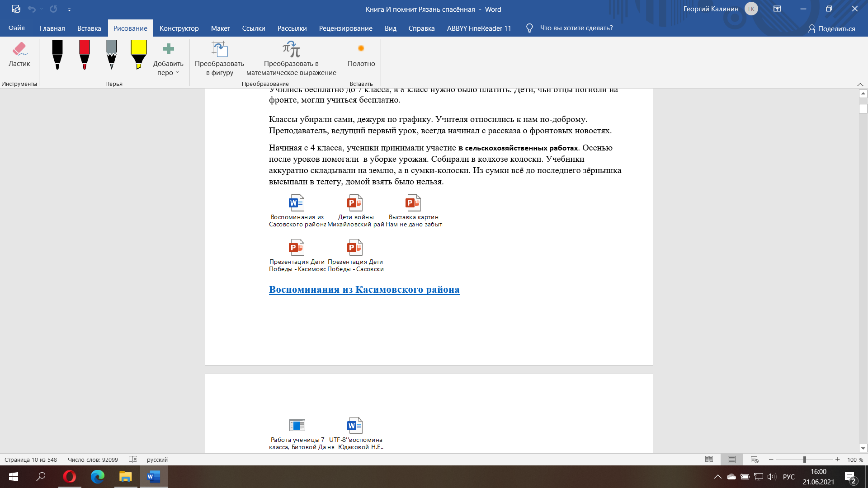Select embedded Презентация Дети Победы - Сасовски
Image resolution: width=868 pixels, height=488 pixels.
point(356,256)
